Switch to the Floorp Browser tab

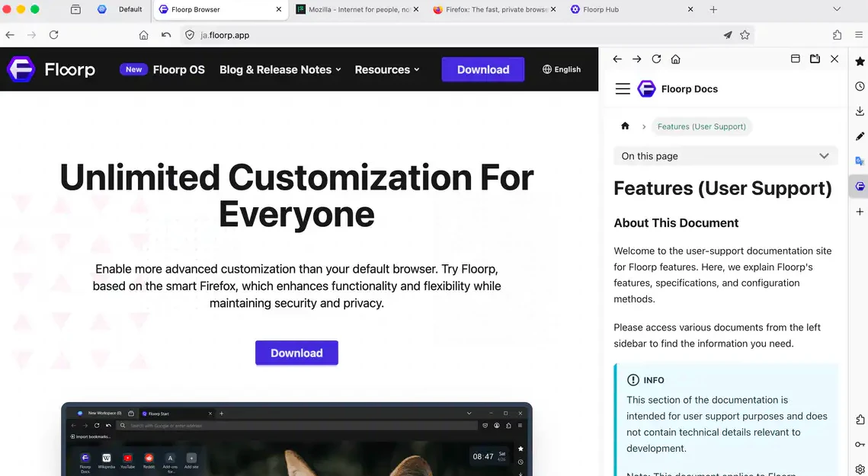coord(220,9)
